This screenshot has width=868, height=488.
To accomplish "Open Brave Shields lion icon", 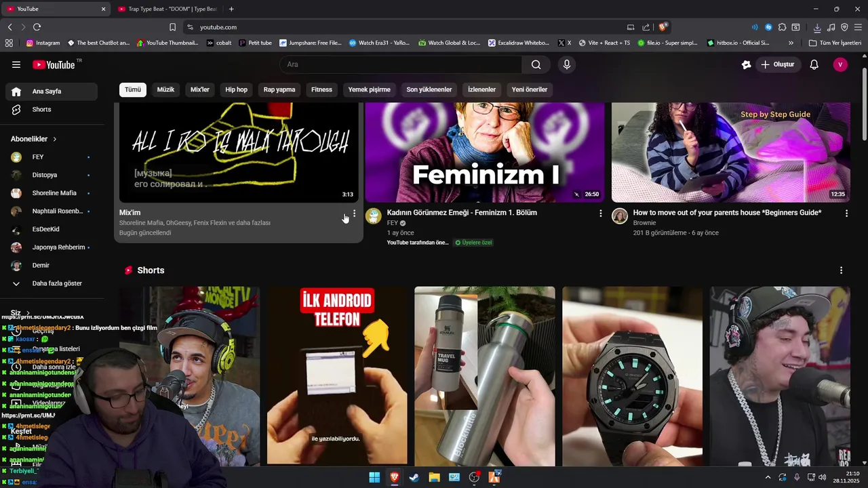I will point(663,27).
